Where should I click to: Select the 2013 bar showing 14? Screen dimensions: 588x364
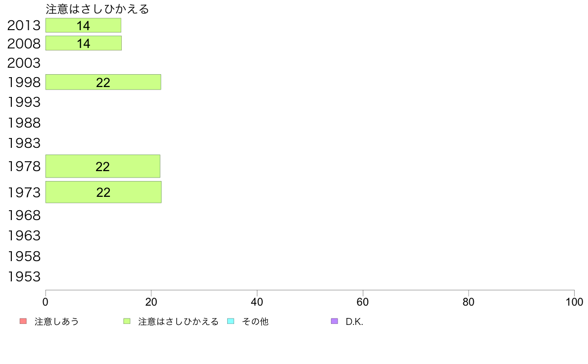coord(83,26)
